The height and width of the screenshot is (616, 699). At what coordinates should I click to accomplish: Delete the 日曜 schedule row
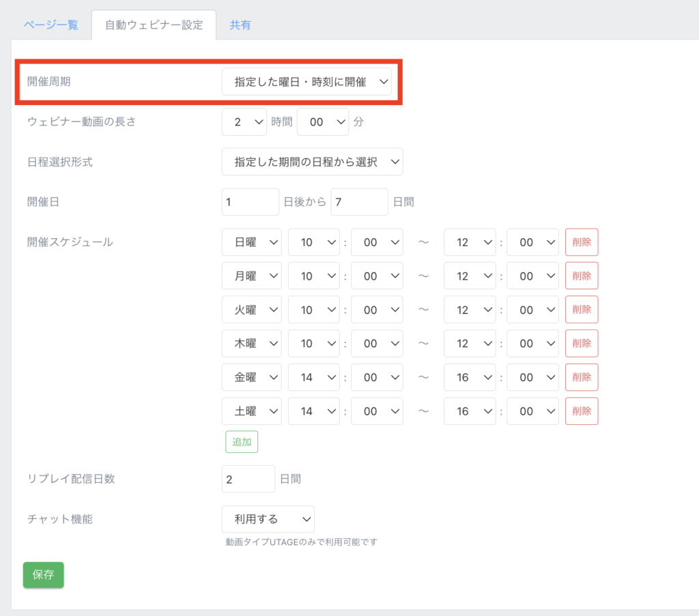point(582,242)
